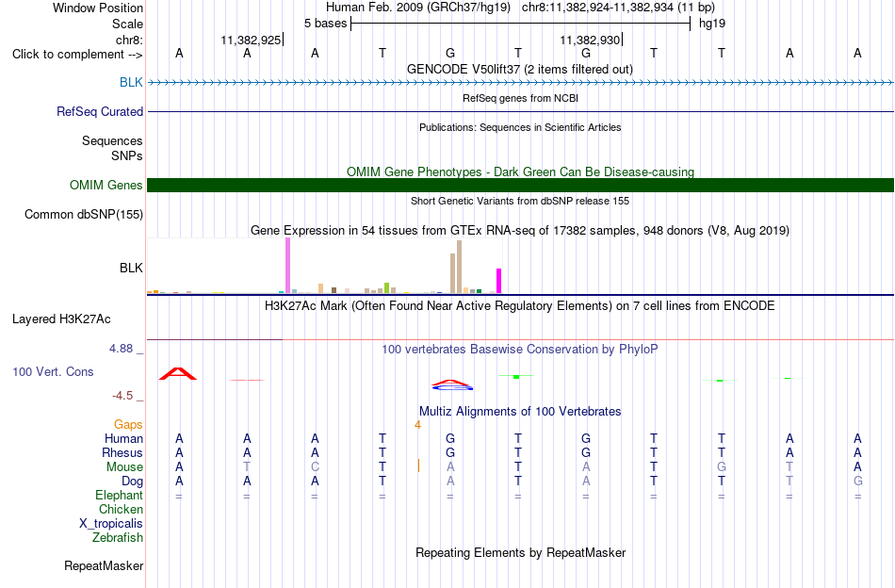Click the Layered H3K27Ac label
Image resolution: width=895 pixels, height=588 pixels.
coord(61,319)
